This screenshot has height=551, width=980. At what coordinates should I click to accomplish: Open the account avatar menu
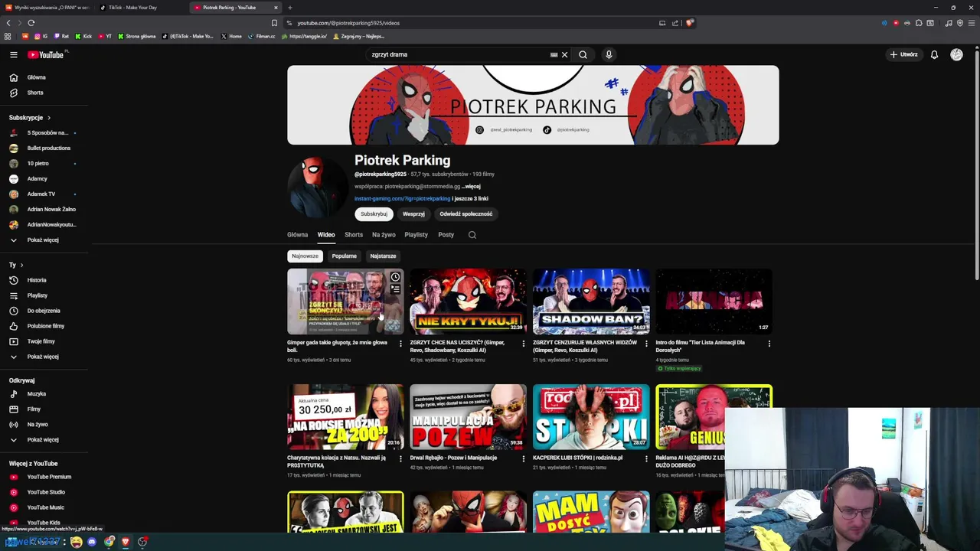pos(956,54)
